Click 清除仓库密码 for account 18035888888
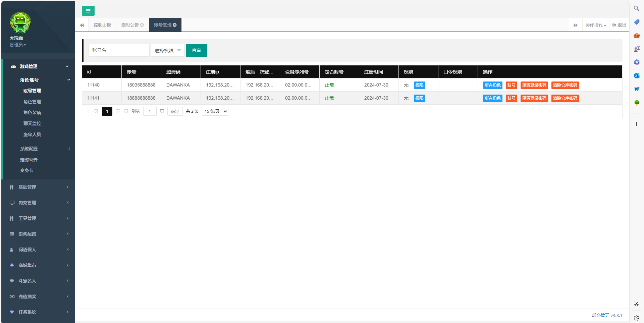The image size is (644, 323). [565, 85]
